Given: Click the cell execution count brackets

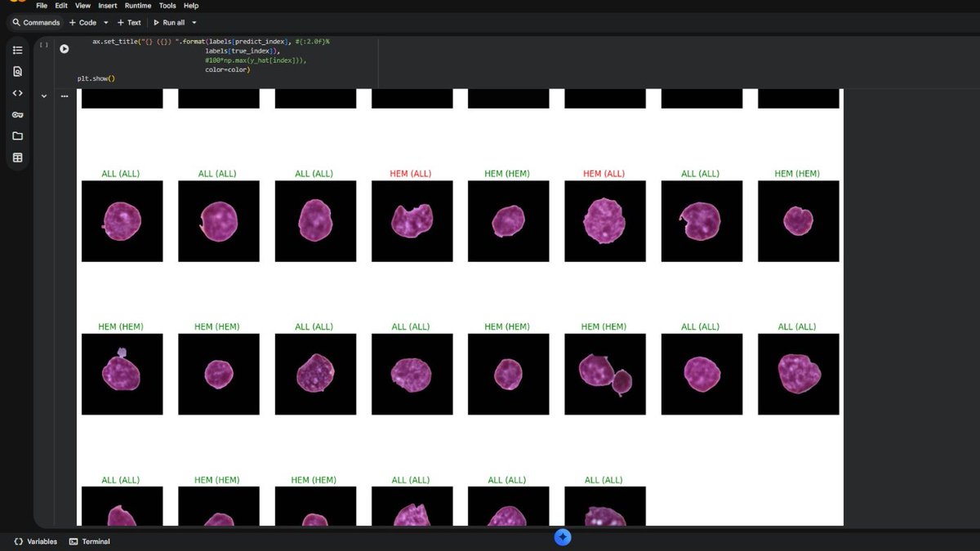Looking at the screenshot, I should coord(44,45).
